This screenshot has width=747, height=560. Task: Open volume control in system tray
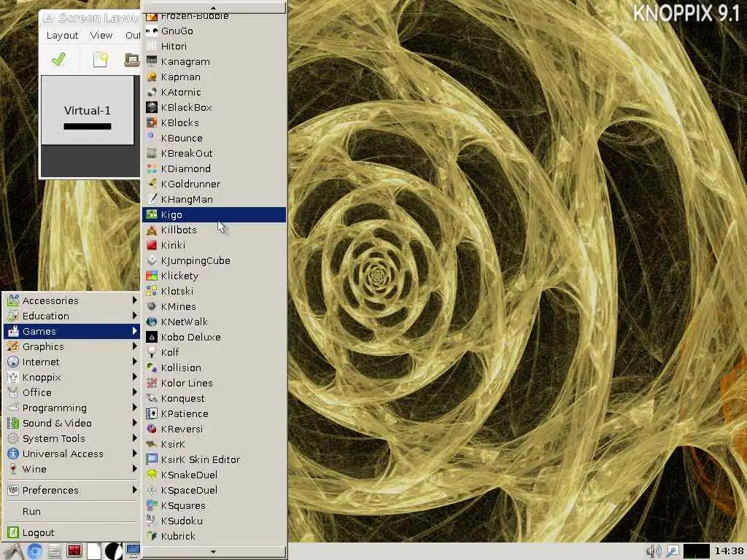653,551
